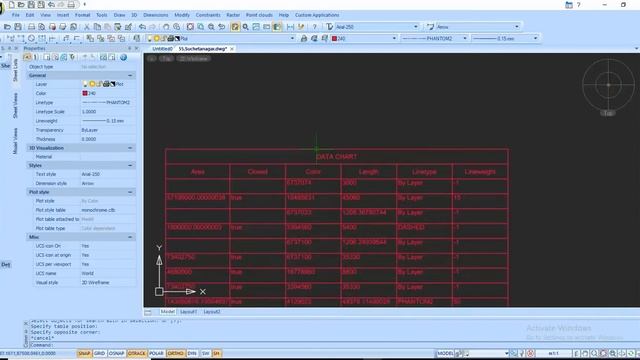Image resolution: width=640 pixels, height=360 pixels.
Task: Open the Draw menu
Action: click(x=119, y=15)
